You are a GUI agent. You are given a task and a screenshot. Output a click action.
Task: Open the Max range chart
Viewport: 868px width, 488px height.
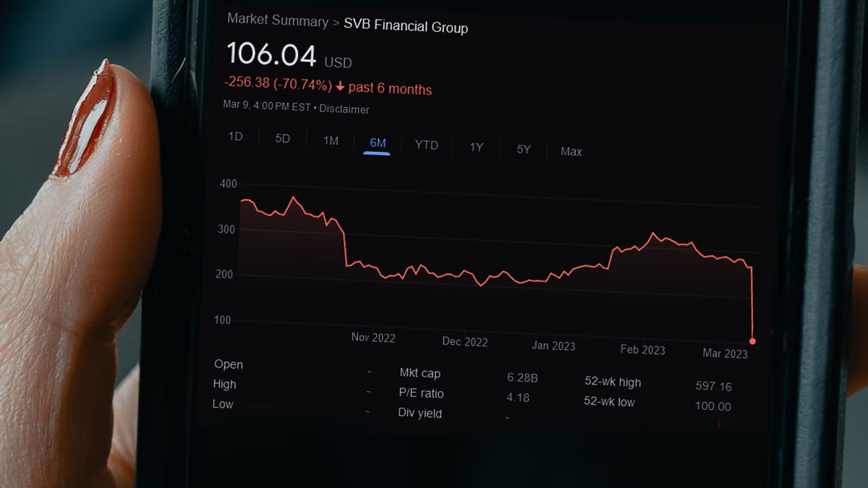[x=571, y=152]
